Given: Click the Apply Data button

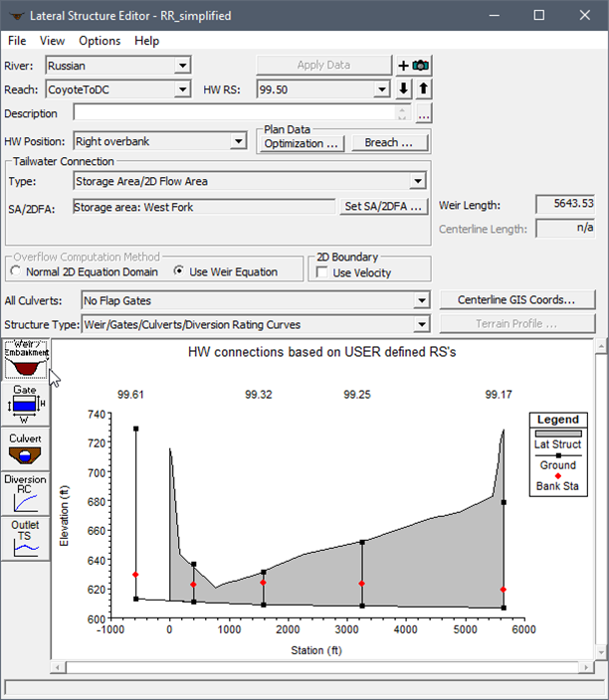Looking at the screenshot, I should click(324, 66).
